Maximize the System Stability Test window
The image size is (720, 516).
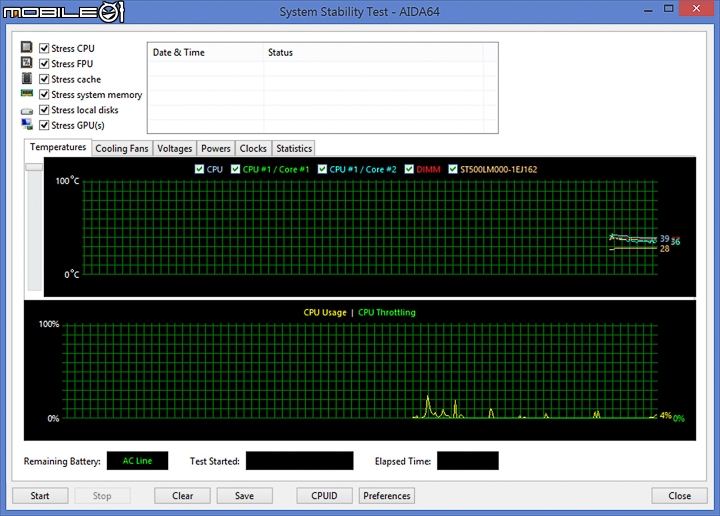tap(669, 9)
